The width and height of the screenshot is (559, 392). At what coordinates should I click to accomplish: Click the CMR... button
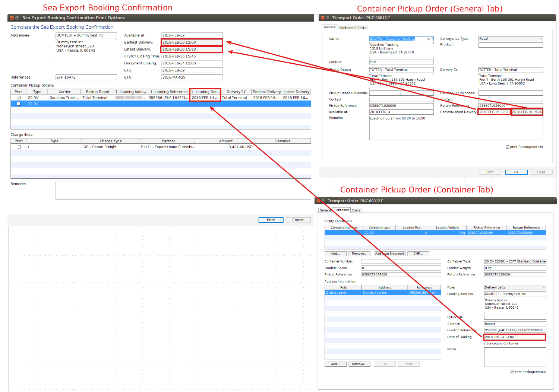(418, 254)
